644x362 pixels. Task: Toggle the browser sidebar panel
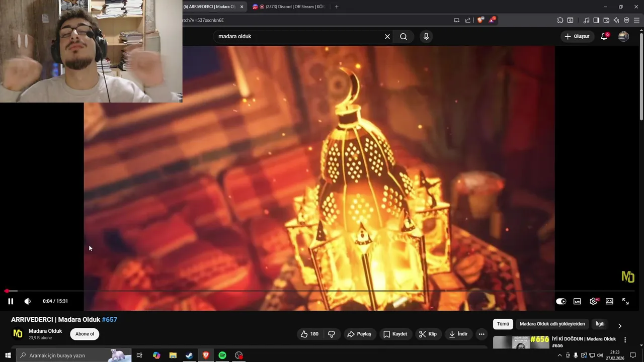(596, 20)
